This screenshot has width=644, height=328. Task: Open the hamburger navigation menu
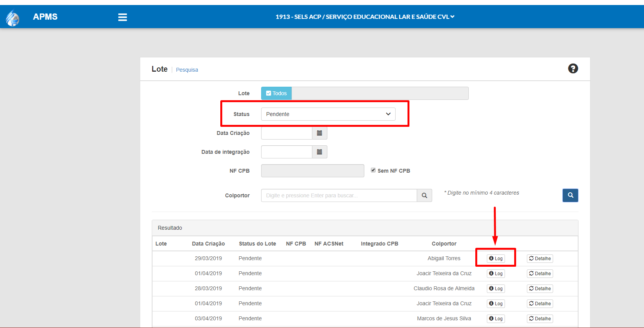click(x=122, y=17)
